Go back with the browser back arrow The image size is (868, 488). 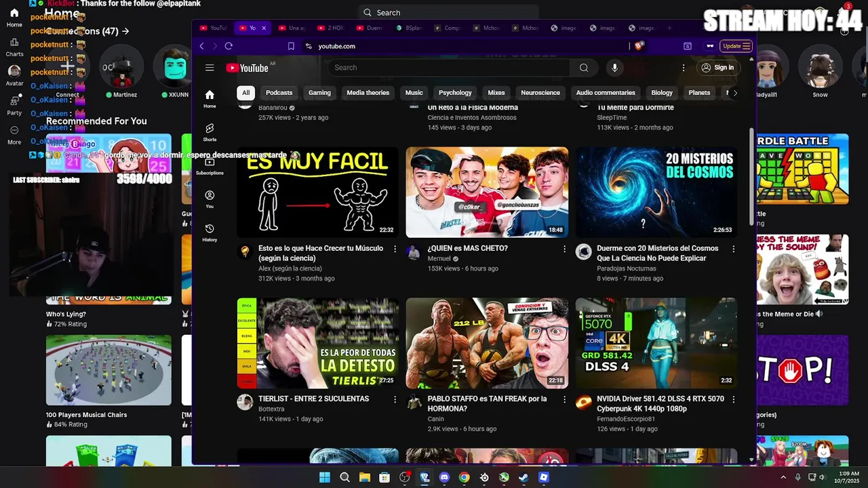pos(201,46)
